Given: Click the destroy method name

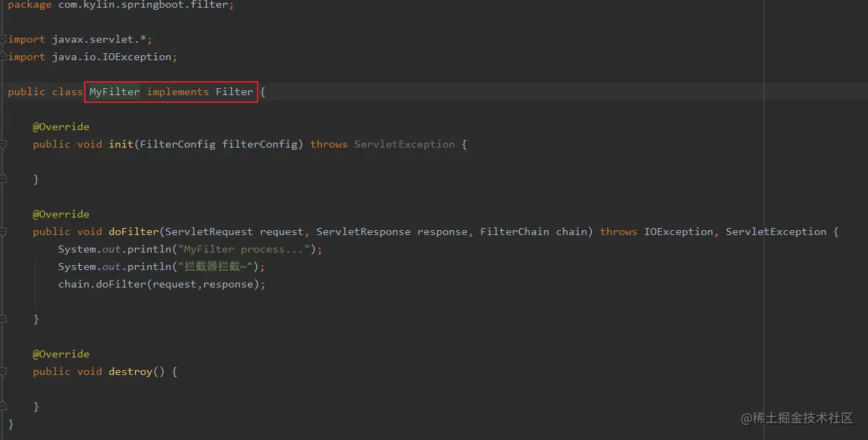Looking at the screenshot, I should [130, 371].
